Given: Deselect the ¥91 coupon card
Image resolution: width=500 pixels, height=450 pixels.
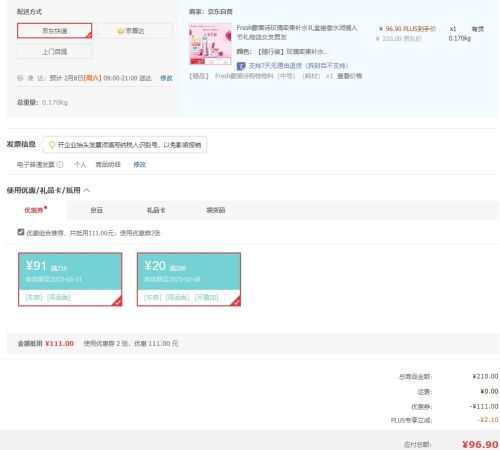Looking at the screenshot, I should pyautogui.click(x=70, y=279).
